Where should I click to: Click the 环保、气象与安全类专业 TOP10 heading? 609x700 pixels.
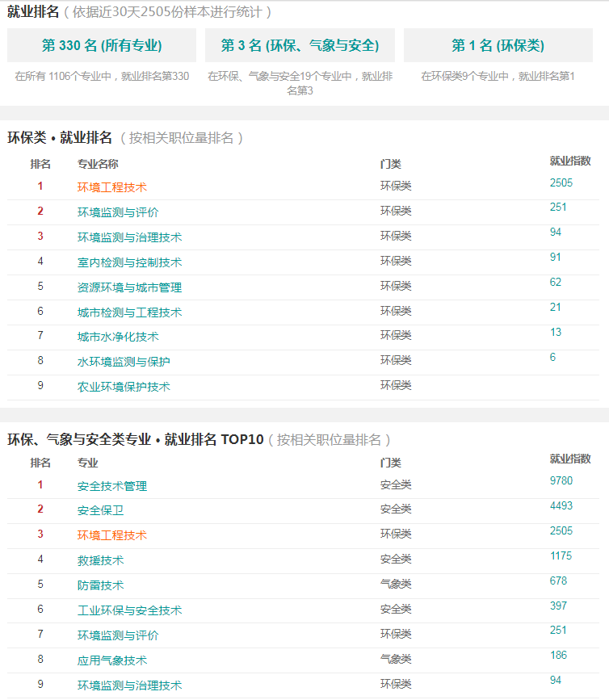135,439
